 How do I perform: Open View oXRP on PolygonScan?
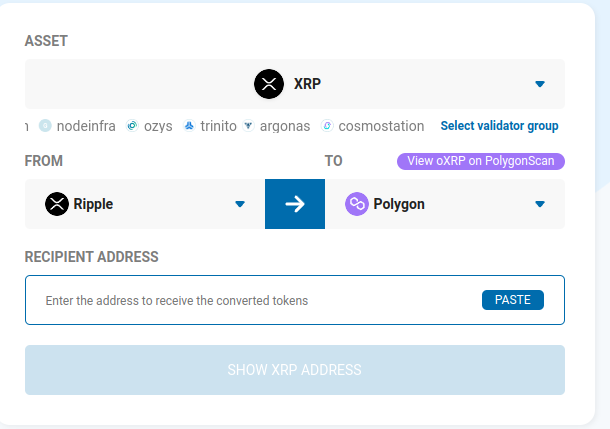[481, 161]
